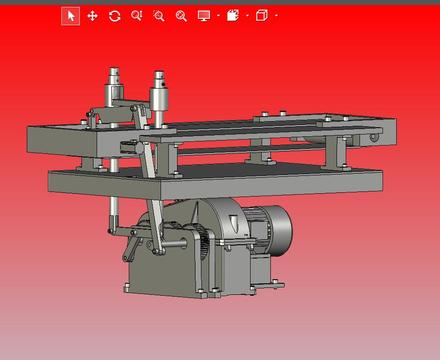Open the dropdown arrow beside clapperboard icon
This screenshot has height=360, width=440.
click(247, 16)
